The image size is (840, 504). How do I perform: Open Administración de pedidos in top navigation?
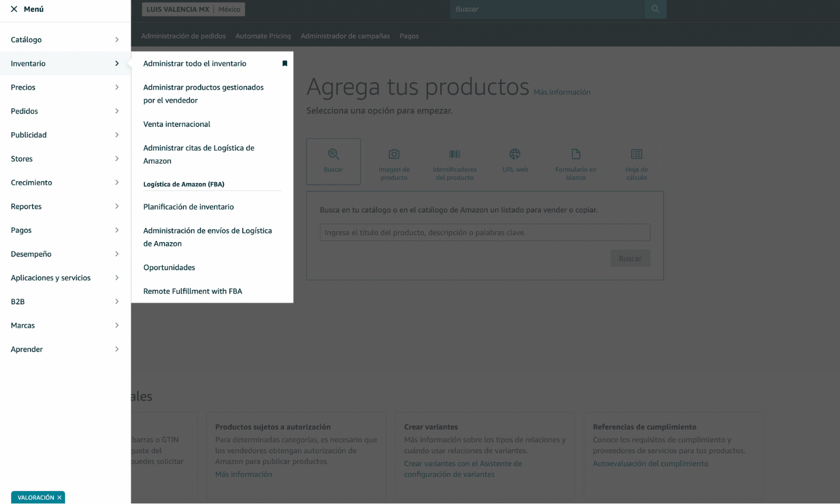[184, 36]
